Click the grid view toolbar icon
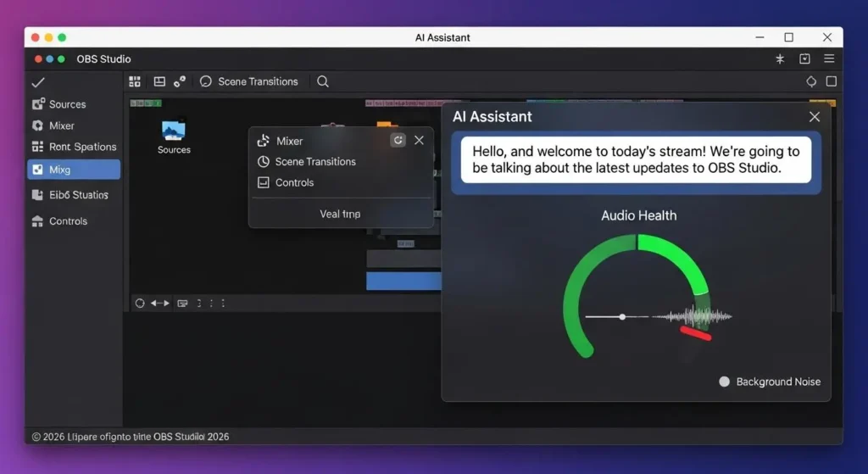 pos(135,81)
